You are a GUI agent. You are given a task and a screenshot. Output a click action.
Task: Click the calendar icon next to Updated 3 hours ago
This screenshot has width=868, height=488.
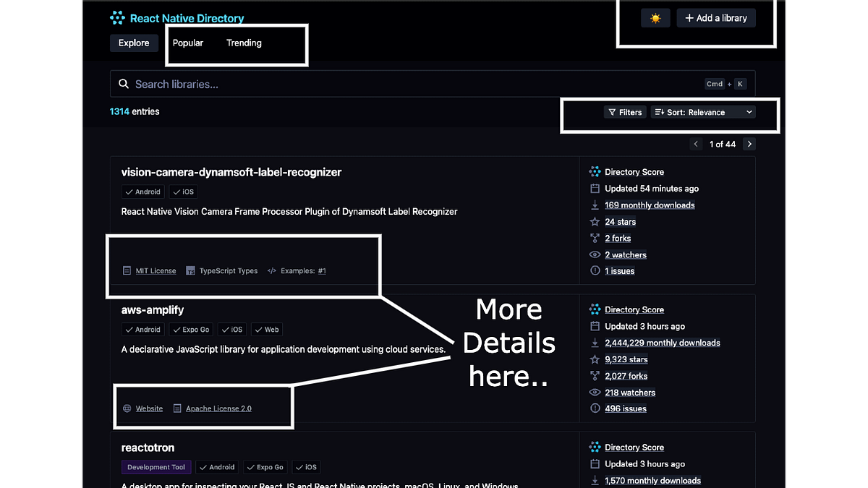pos(595,326)
